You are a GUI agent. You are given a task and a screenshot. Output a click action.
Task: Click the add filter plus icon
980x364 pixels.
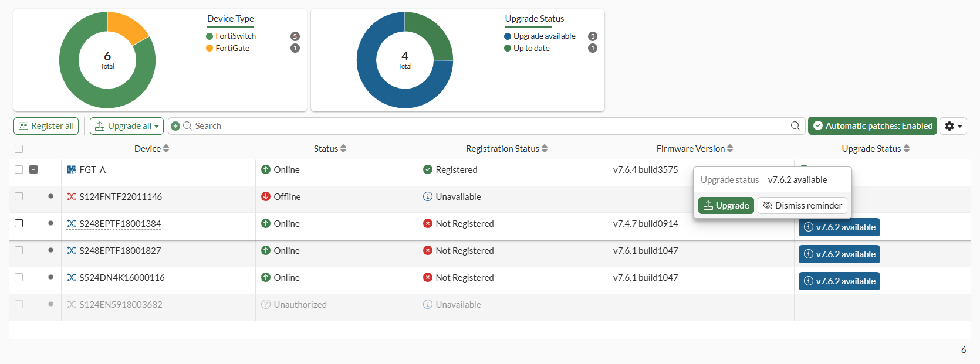click(175, 126)
